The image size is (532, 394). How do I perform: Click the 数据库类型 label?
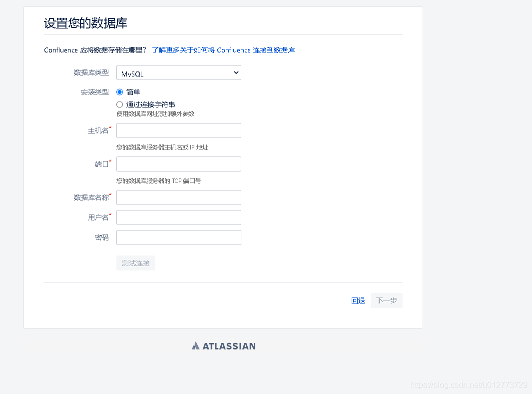(91, 72)
